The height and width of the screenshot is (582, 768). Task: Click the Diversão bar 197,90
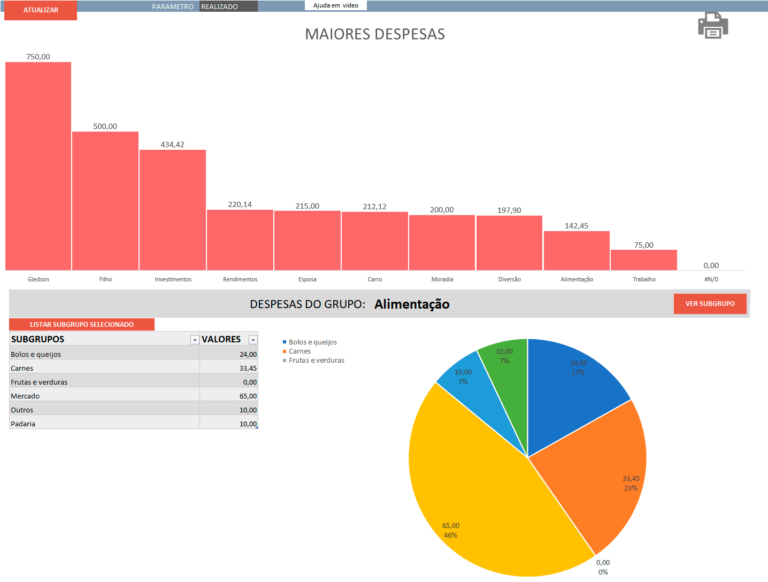(509, 242)
